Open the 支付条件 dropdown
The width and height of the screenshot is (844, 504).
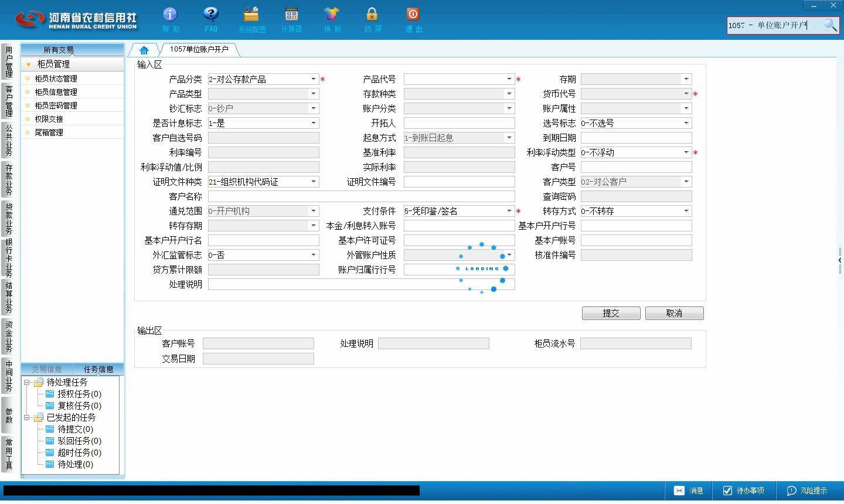pyautogui.click(x=509, y=211)
